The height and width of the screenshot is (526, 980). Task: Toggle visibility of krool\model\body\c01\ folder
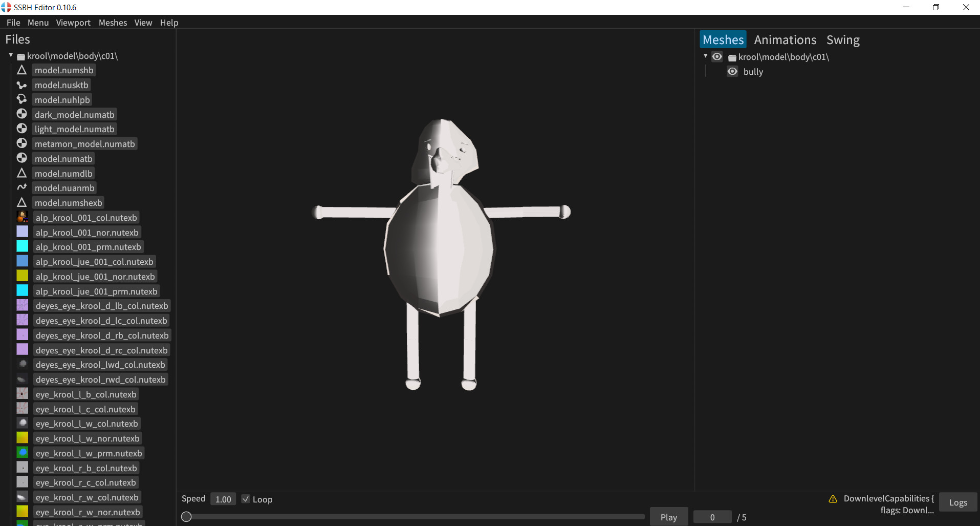coord(717,57)
